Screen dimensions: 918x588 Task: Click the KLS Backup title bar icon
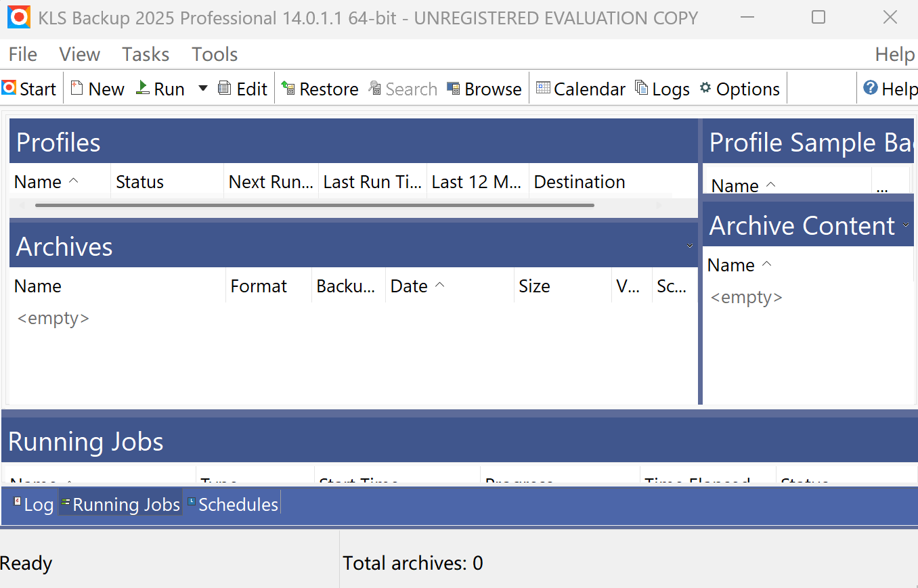pos(18,17)
